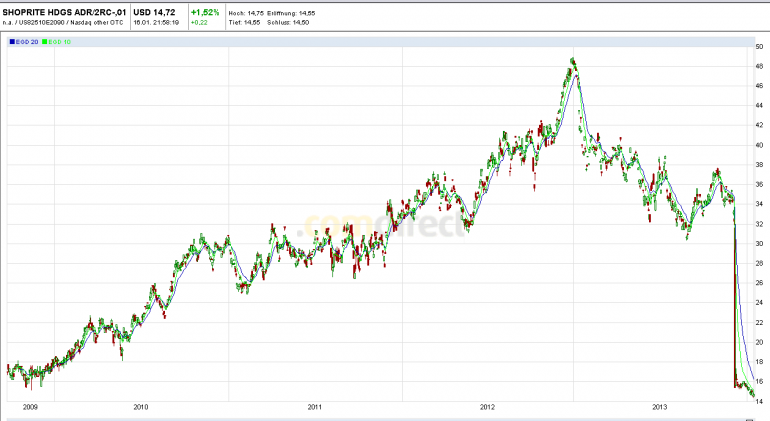Click the small icon at chart bottom-right corner

(x=749, y=420)
